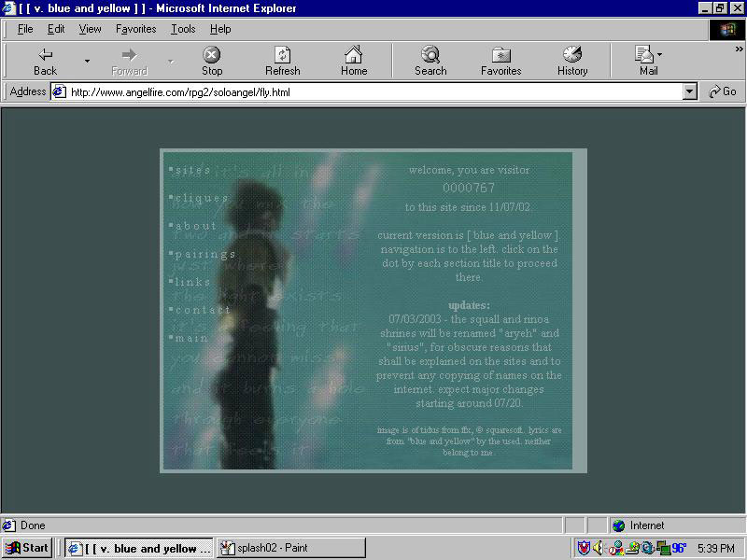Screen dimensions: 747x560
Task: Stop the page loading with Stop
Action: (x=212, y=62)
